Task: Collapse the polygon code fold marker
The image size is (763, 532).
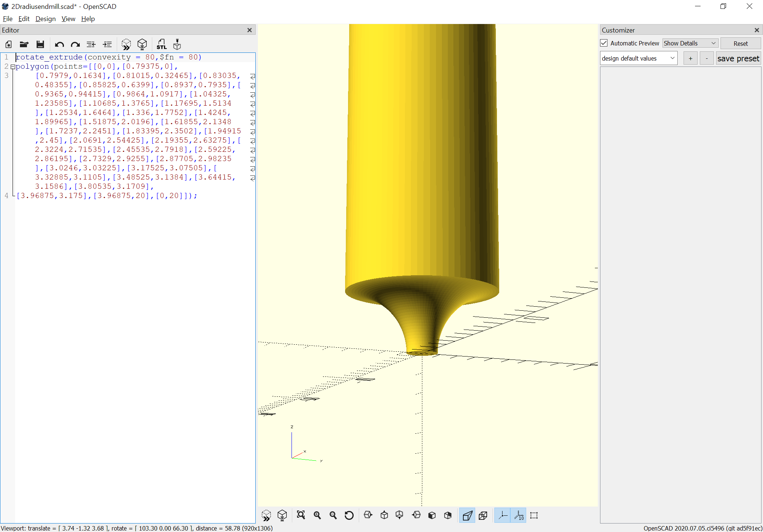Action: tap(13, 67)
